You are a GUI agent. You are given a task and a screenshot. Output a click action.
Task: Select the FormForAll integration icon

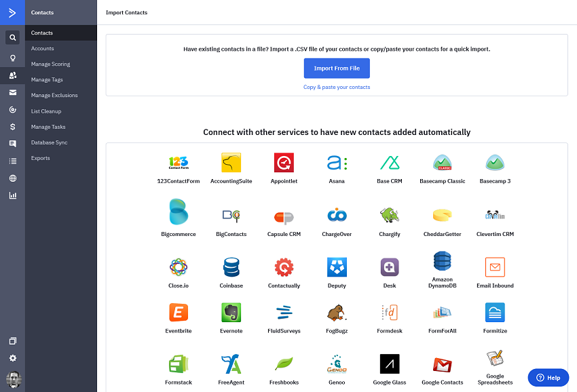click(x=443, y=313)
